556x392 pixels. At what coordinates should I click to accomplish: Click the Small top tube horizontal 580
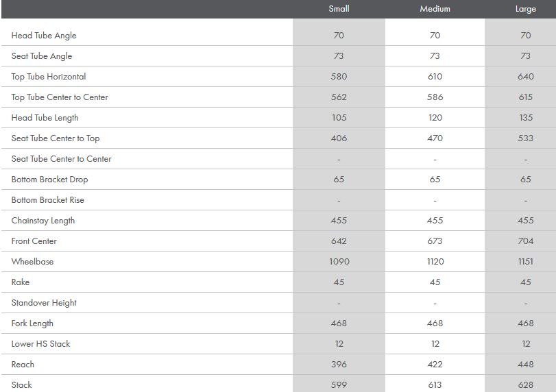[339, 77]
